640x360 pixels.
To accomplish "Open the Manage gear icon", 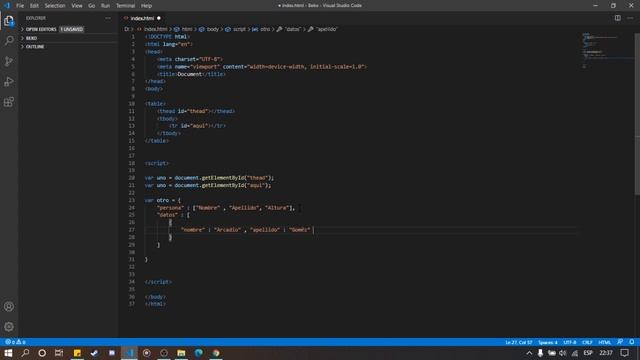I will pos(9,327).
